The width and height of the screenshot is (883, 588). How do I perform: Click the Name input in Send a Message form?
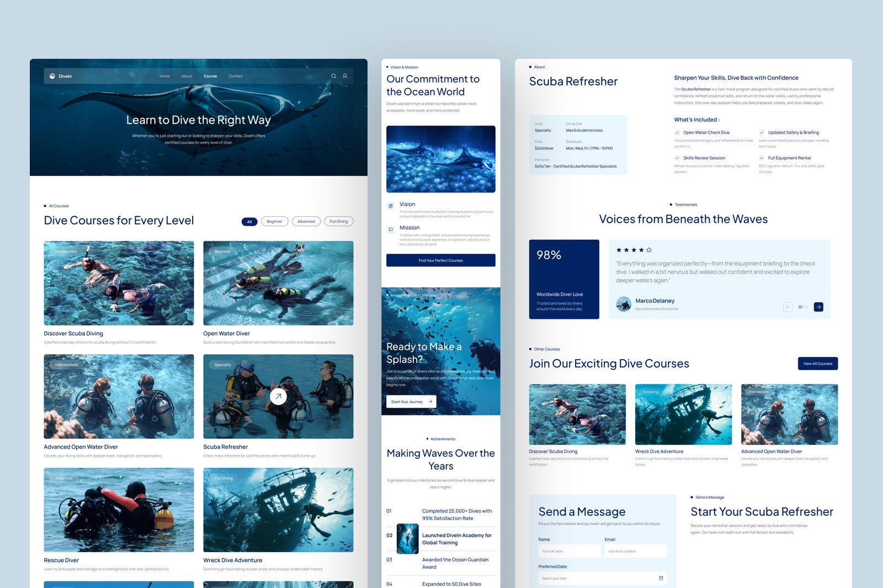[570, 550]
